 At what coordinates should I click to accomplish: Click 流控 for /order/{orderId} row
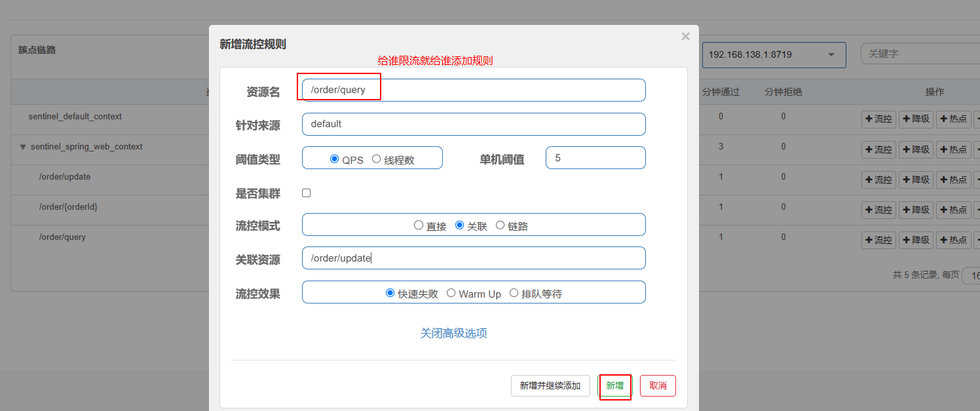click(x=878, y=210)
